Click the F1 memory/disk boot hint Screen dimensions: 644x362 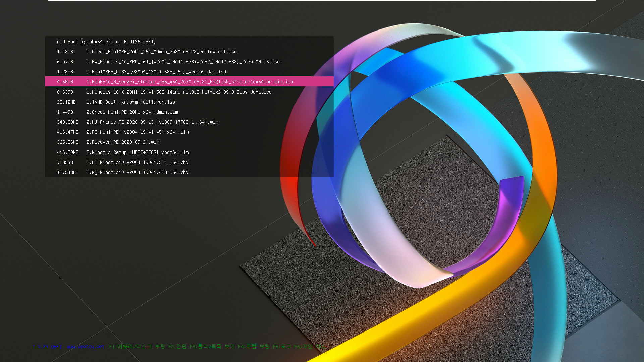[x=137, y=346]
